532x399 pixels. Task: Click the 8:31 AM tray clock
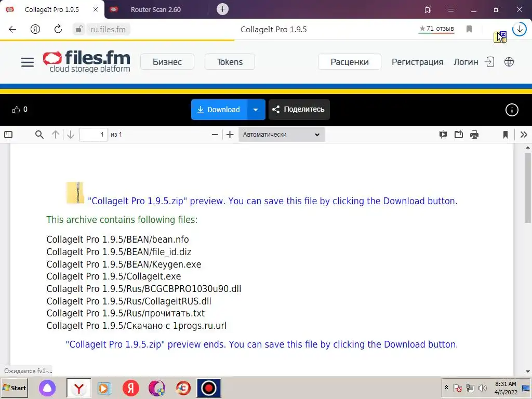tap(506, 384)
